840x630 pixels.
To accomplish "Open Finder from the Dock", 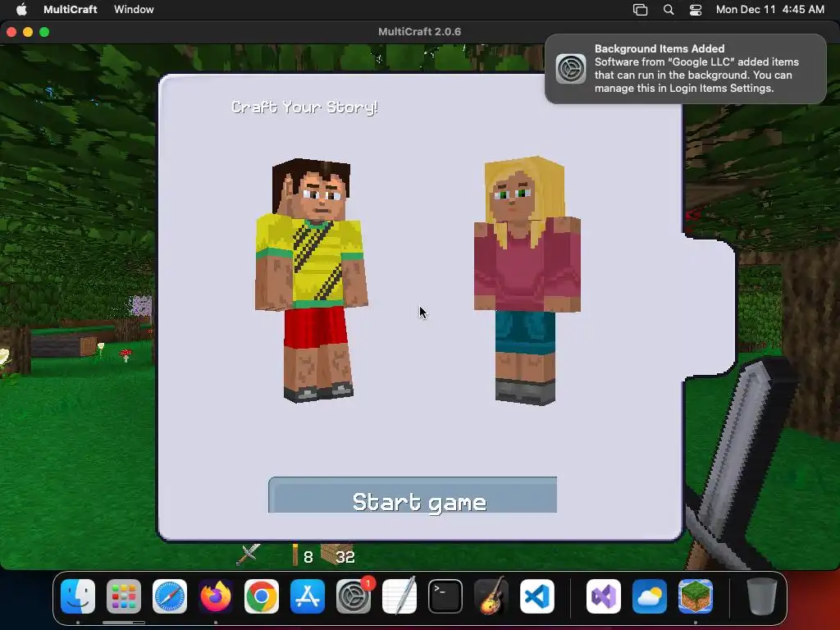I will (78, 596).
